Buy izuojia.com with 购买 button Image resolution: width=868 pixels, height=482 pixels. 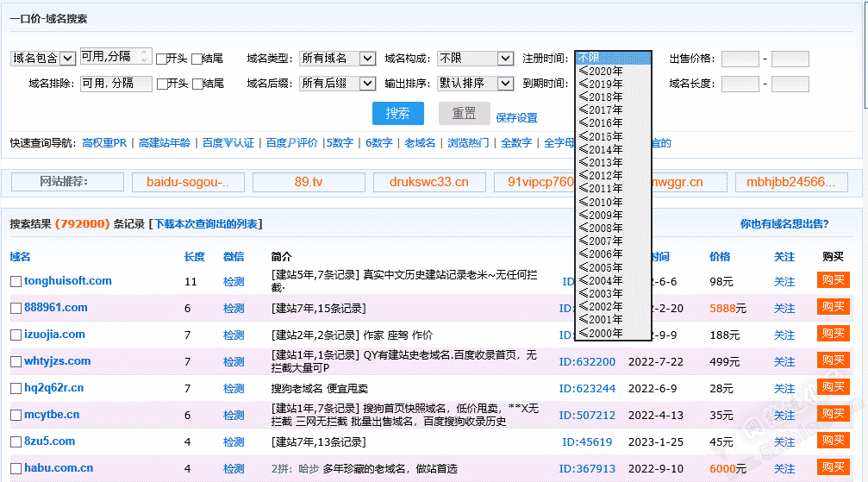(834, 334)
